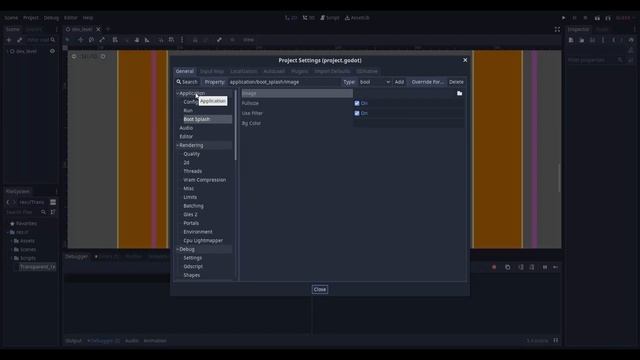Open the AssetLib workspace
The width and height of the screenshot is (640, 360).
click(357, 18)
